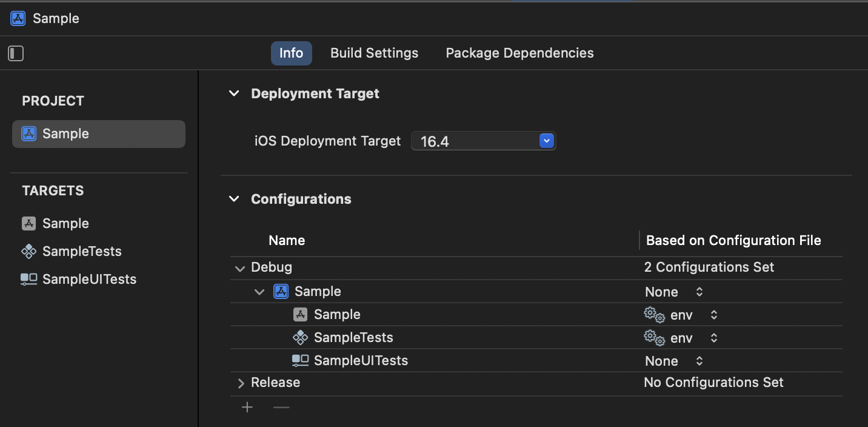Expand the Release configuration row
868x427 pixels.
click(241, 383)
